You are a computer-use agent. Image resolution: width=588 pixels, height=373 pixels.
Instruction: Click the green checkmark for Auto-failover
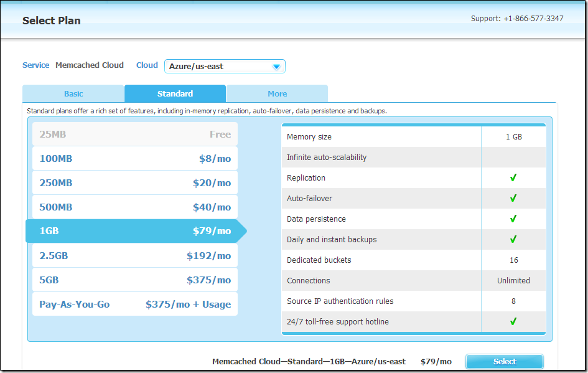point(513,198)
